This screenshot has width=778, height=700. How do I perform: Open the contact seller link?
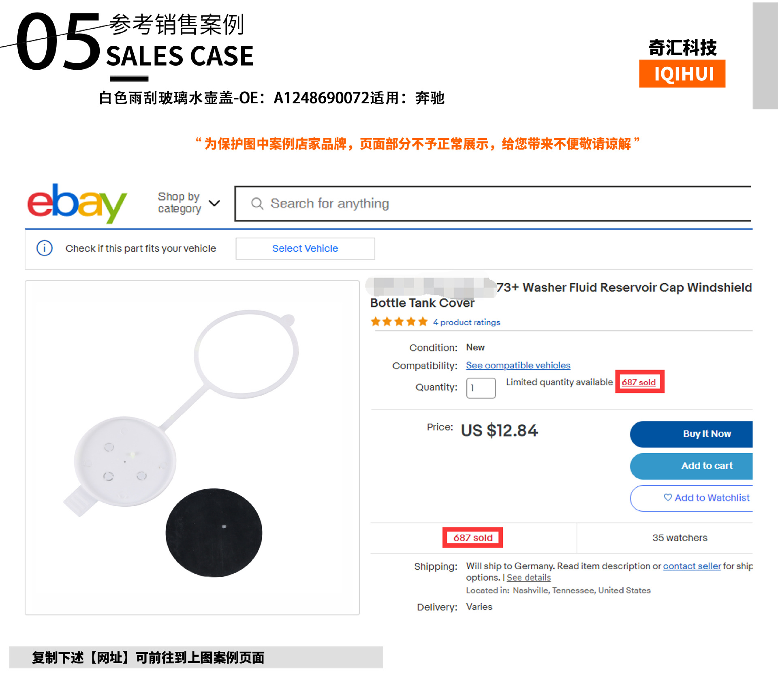point(692,566)
